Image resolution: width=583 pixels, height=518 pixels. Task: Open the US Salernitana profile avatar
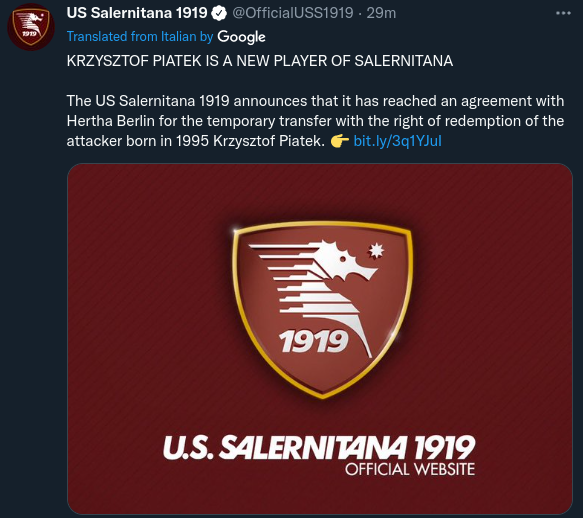tap(31, 27)
